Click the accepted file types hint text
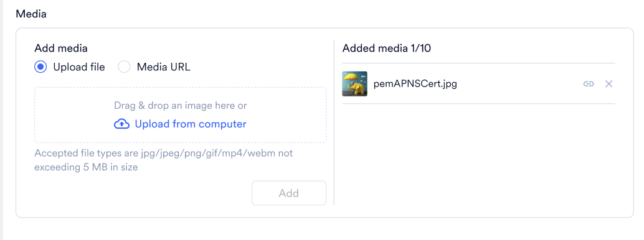 [163, 160]
